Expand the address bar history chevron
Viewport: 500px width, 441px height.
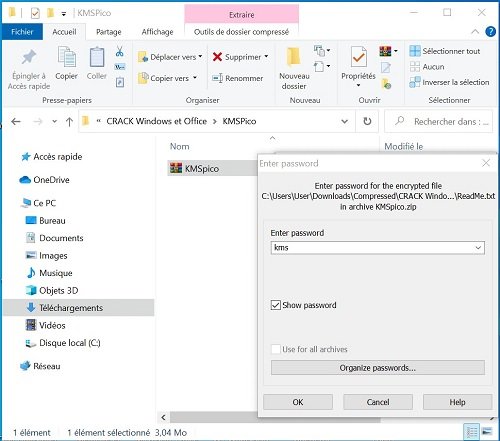[345, 121]
